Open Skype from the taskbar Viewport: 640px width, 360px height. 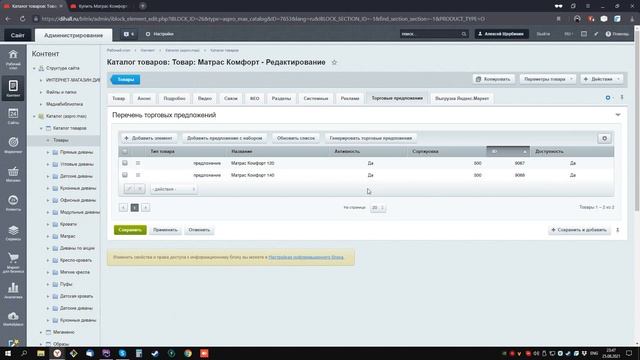click(122, 353)
